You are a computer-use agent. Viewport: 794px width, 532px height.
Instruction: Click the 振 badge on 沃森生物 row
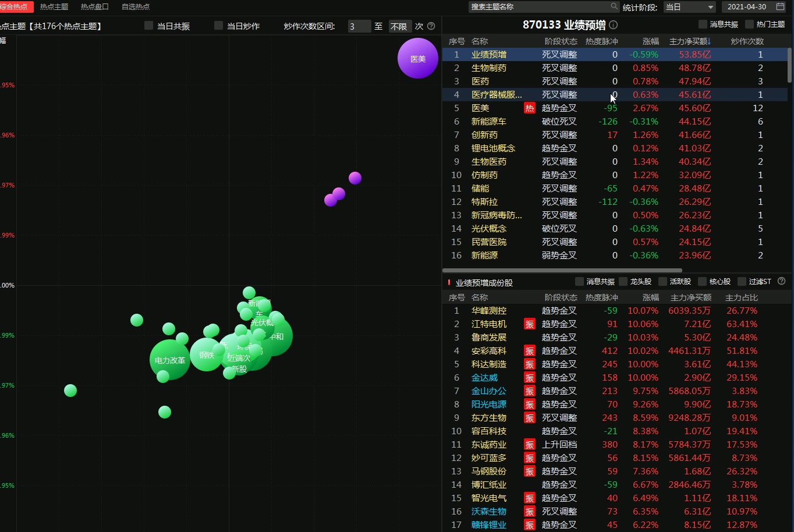[530, 512]
